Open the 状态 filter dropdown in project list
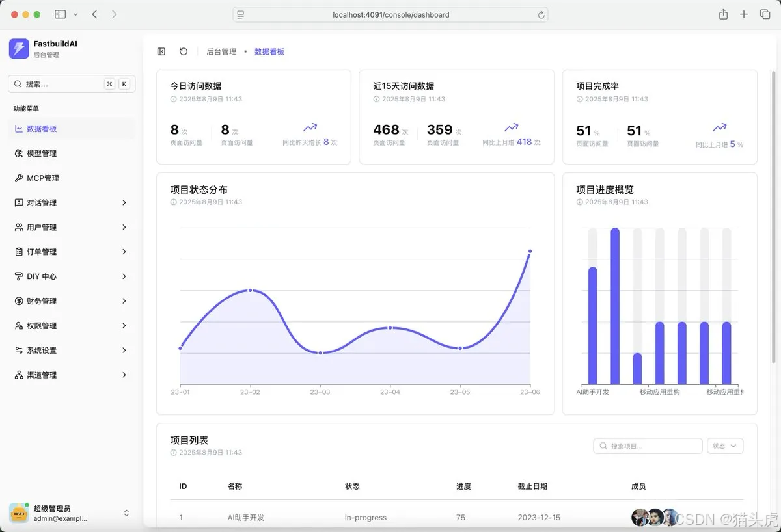This screenshot has width=781, height=532. point(724,446)
